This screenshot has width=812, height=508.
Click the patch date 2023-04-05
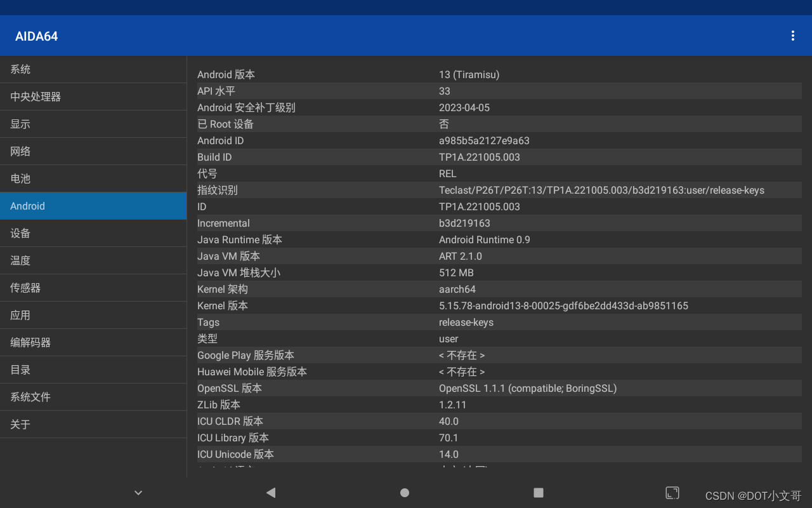click(464, 107)
